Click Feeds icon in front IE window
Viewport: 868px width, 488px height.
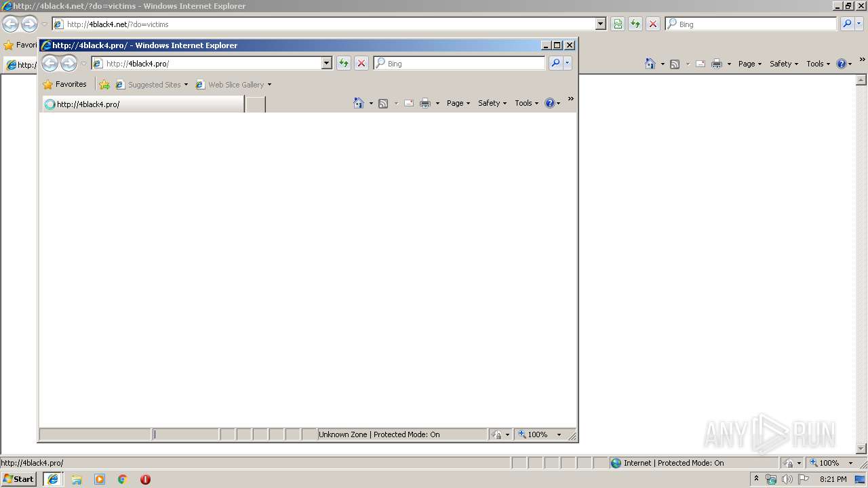(x=383, y=103)
